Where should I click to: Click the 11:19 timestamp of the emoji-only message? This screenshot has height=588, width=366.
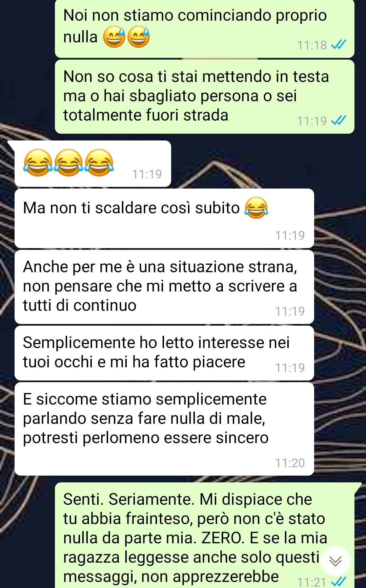coord(147,174)
